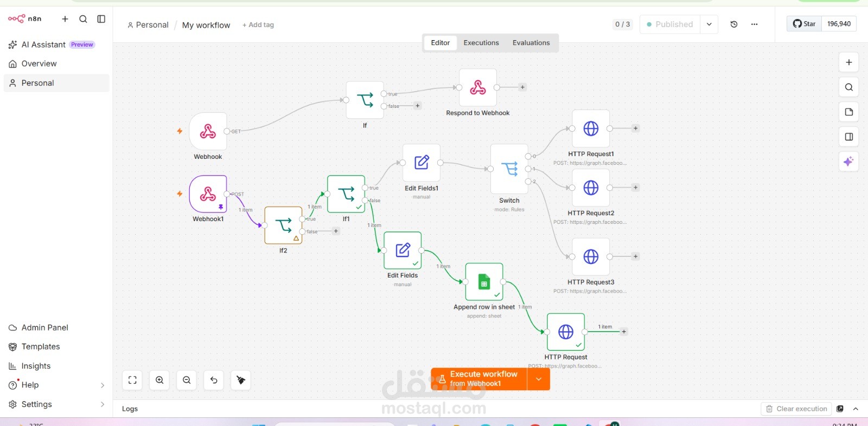This screenshot has height=426, width=868.
Task: Click the GitHub Star button
Action: click(804, 24)
